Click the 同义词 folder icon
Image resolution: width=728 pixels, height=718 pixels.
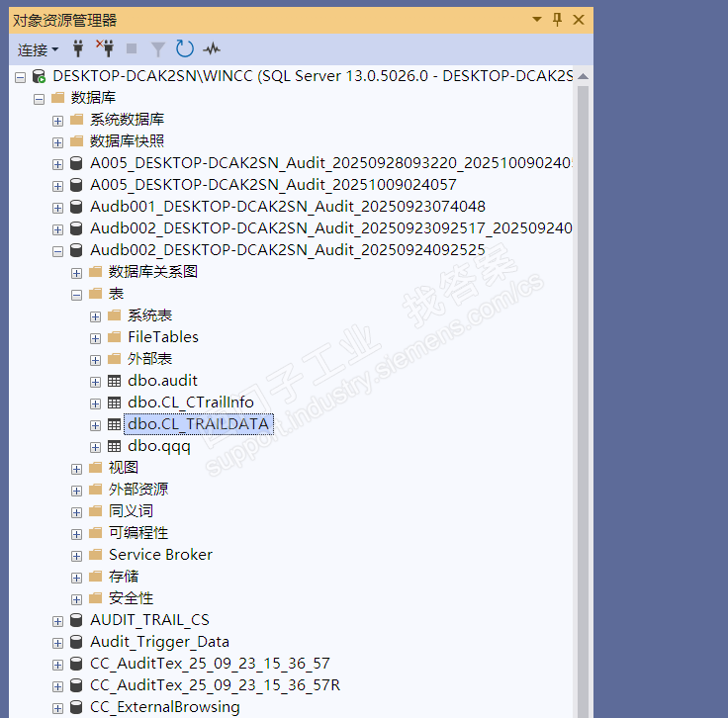(96, 511)
